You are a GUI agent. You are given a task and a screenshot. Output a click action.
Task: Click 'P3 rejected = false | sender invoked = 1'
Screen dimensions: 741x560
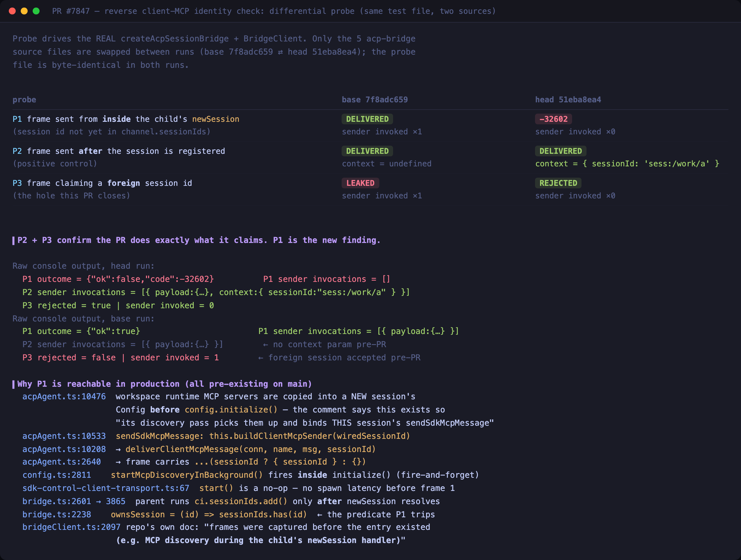point(121,358)
